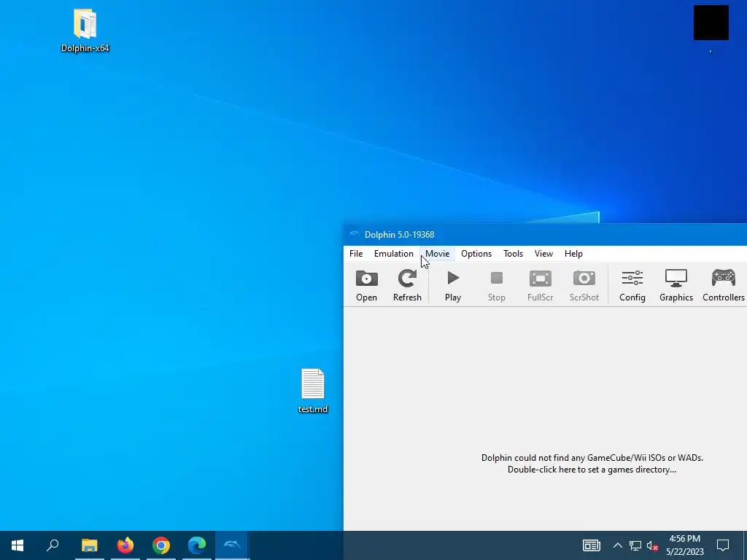Select the Dolphin-x64 folder on desktop
The image size is (747, 560).
[85, 31]
